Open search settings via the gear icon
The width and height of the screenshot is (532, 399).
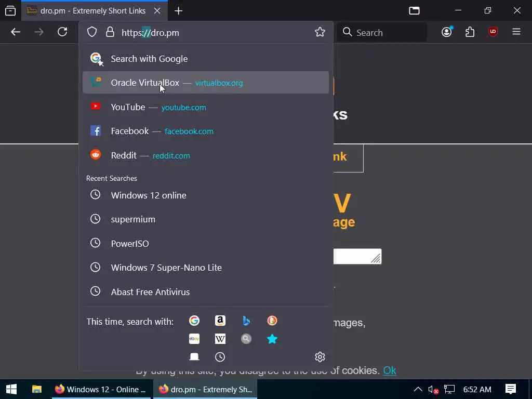click(320, 356)
